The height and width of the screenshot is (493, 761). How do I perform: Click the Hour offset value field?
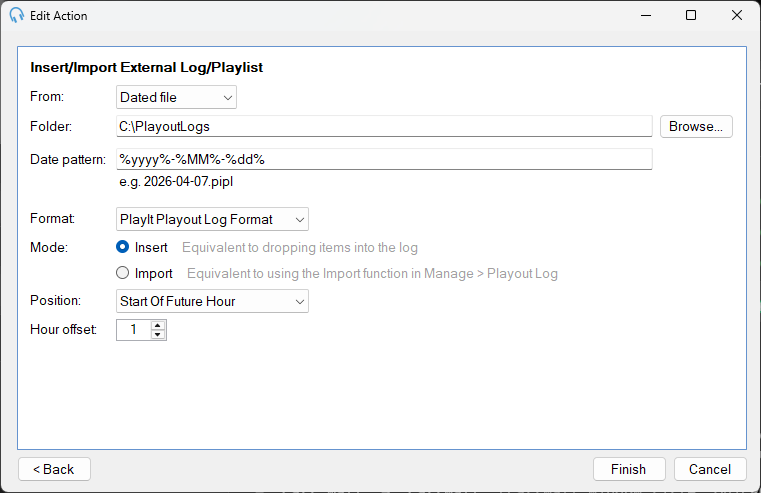tap(133, 330)
